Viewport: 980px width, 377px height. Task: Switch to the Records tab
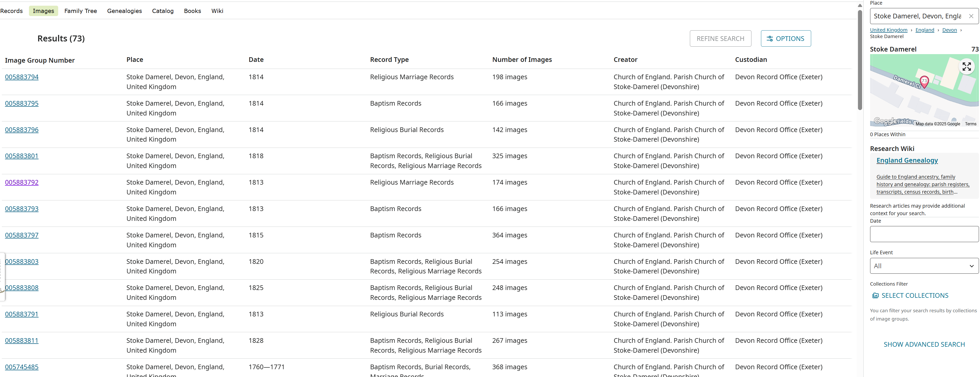click(x=11, y=11)
